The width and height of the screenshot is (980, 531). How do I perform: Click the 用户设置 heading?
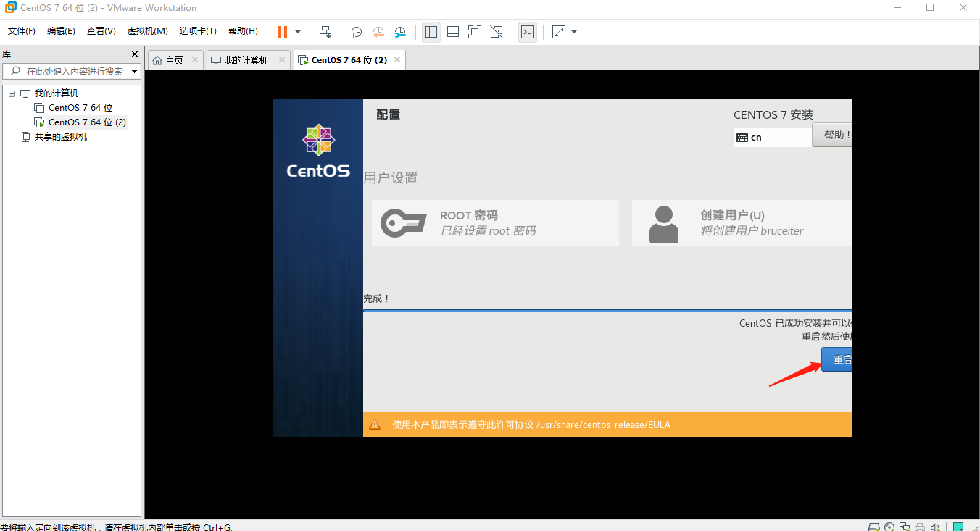click(x=391, y=178)
